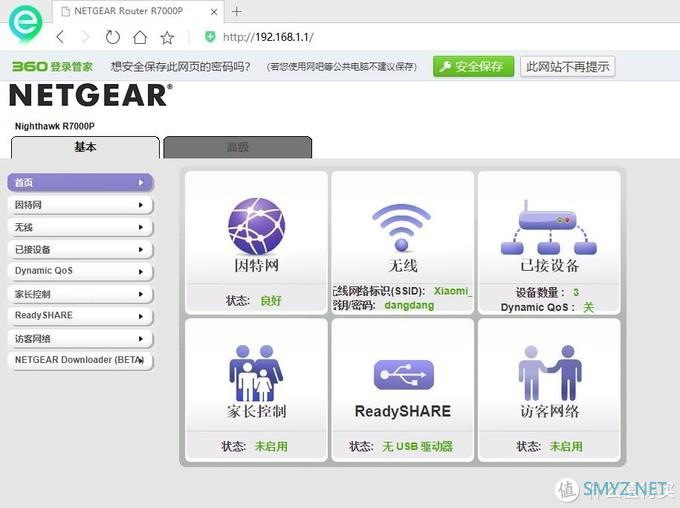
Task: Bookmark page with the star icon
Action: pyautogui.click(x=167, y=38)
